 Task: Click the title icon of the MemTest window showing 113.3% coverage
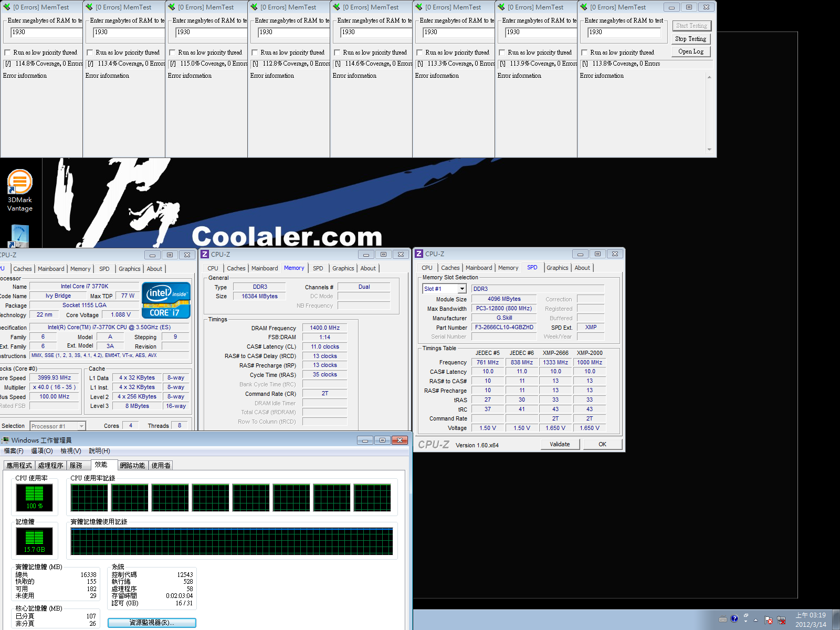click(419, 7)
